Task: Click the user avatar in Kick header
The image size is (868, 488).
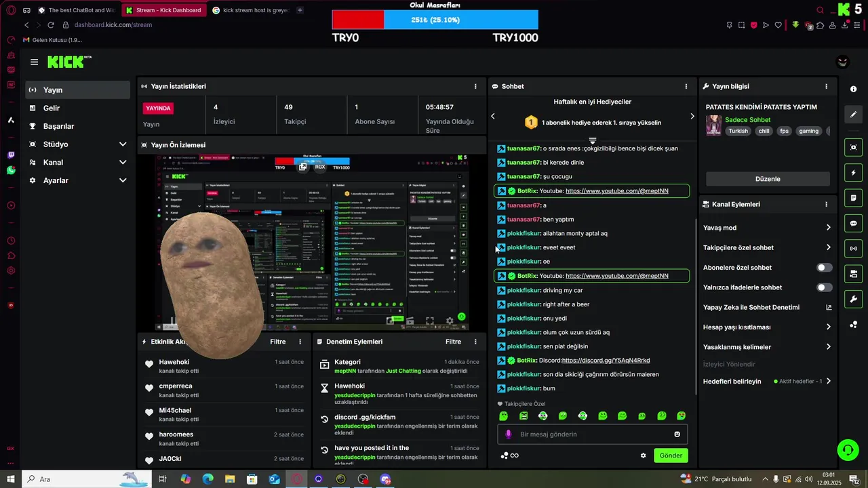Action: 842,62
